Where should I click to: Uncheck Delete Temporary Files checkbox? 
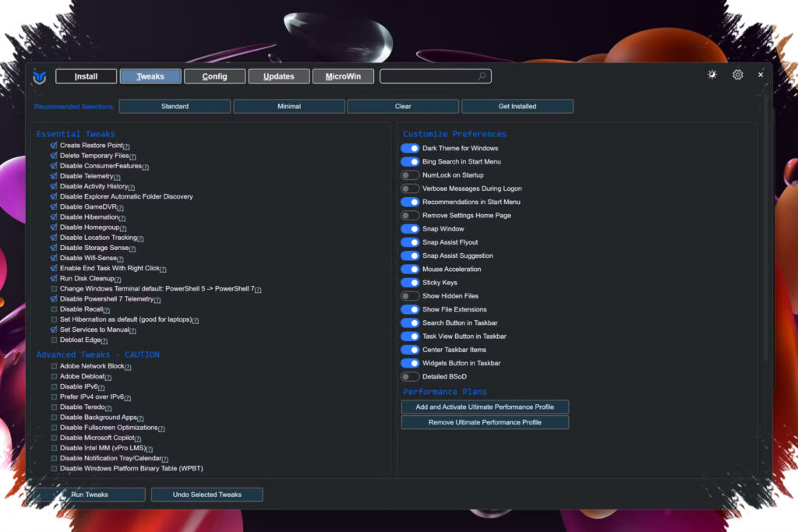54,156
